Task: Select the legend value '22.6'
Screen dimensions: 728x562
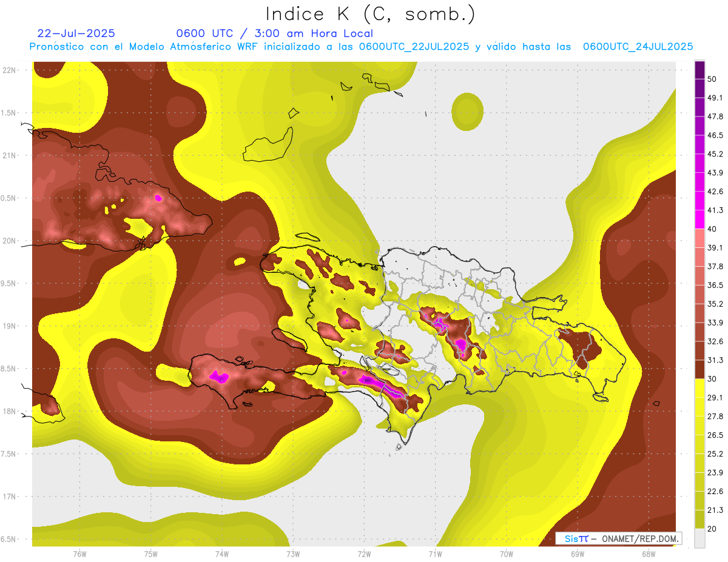Action: pyautogui.click(x=715, y=492)
